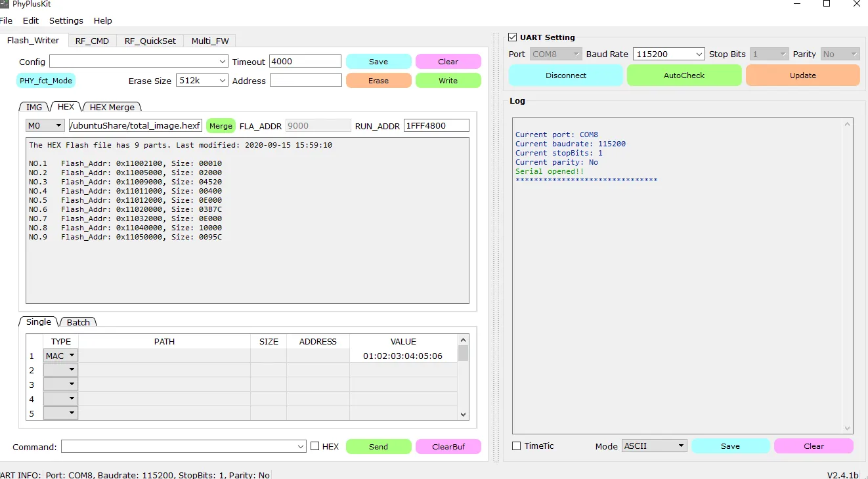Click the PATH column header
This screenshot has width=868, height=479.
(164, 341)
